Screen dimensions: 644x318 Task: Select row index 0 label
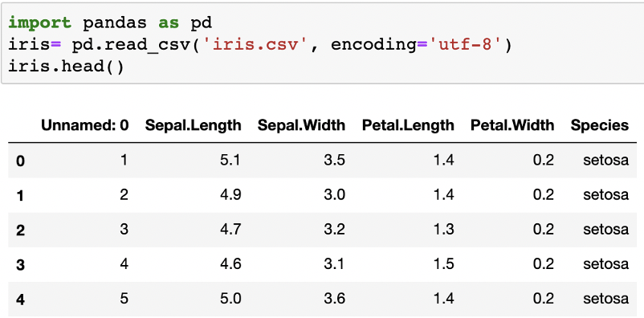(x=21, y=161)
